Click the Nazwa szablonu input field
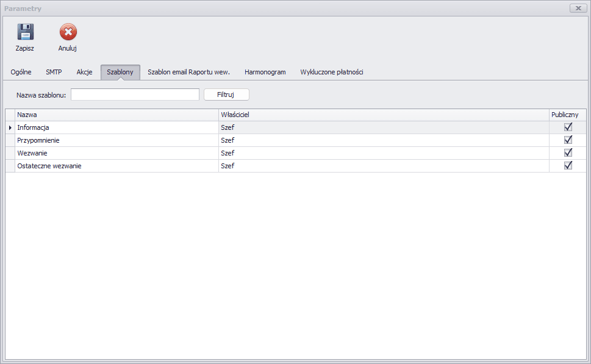This screenshot has width=591, height=364. pyautogui.click(x=135, y=95)
